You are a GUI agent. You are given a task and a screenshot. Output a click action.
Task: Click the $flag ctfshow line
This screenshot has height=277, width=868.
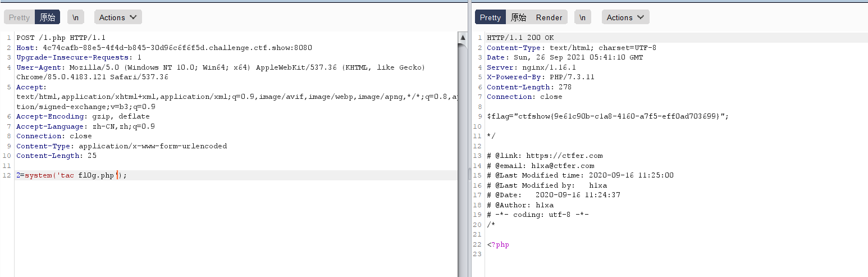[x=607, y=116]
